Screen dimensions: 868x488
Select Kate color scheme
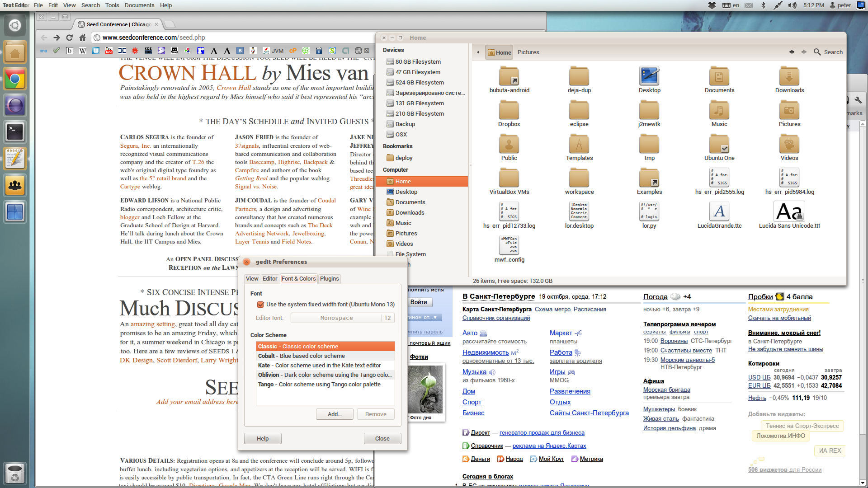(x=325, y=366)
